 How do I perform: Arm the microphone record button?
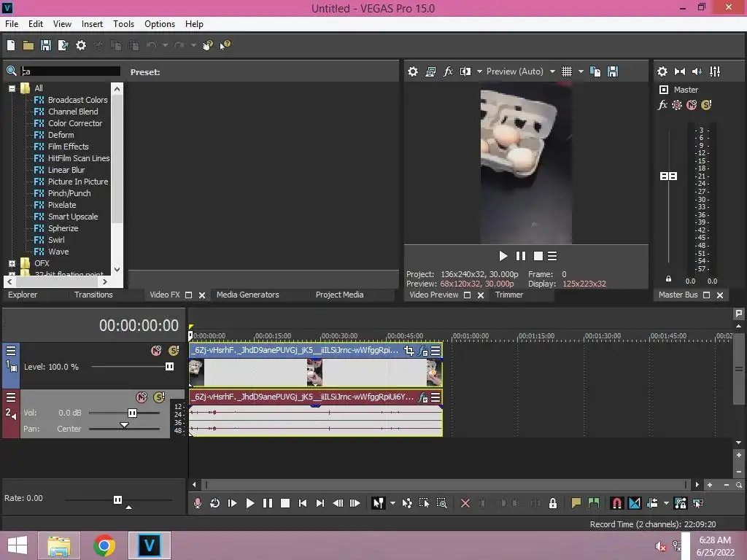[197, 503]
